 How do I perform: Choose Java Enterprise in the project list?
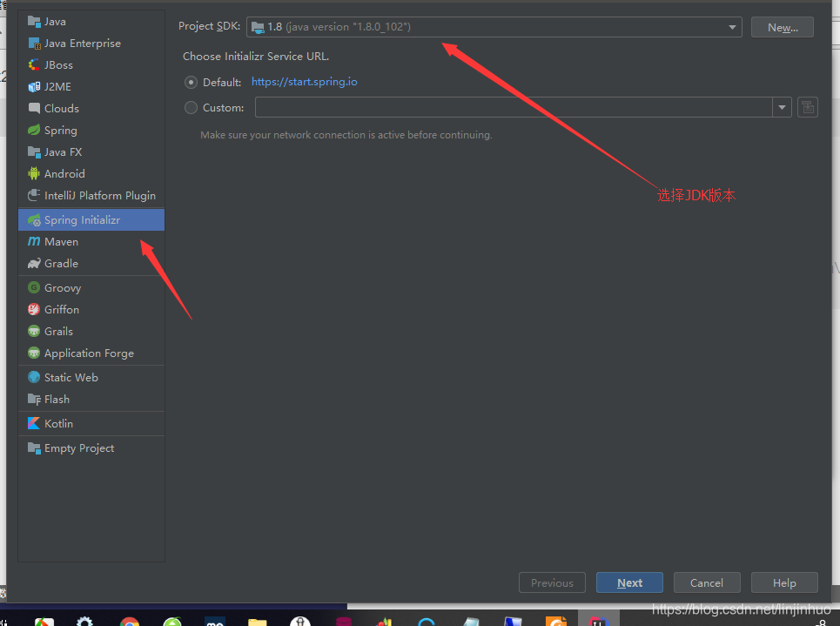tap(91, 44)
